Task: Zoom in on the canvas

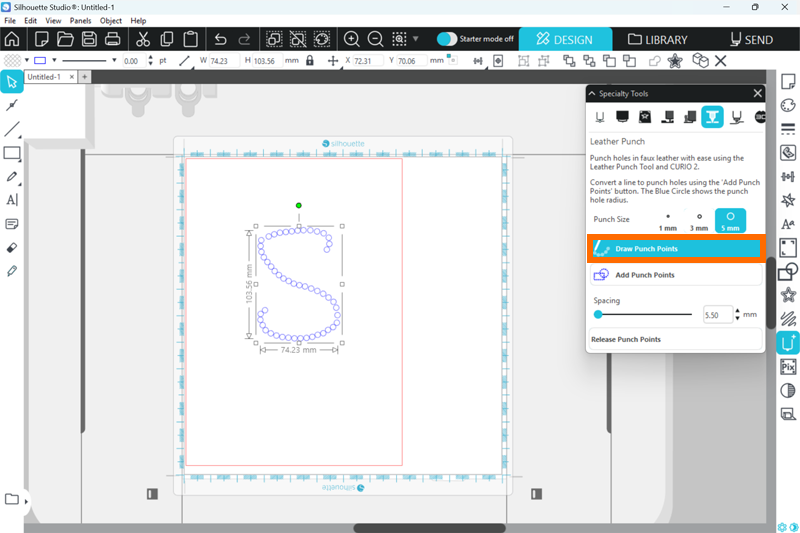Action: click(352, 40)
